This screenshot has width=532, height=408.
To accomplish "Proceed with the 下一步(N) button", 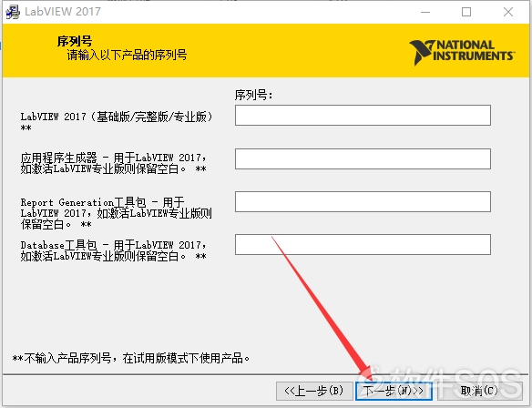I will [394, 391].
